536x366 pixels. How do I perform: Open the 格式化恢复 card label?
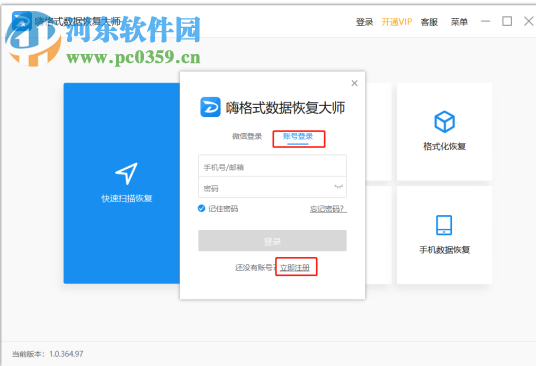(x=444, y=146)
